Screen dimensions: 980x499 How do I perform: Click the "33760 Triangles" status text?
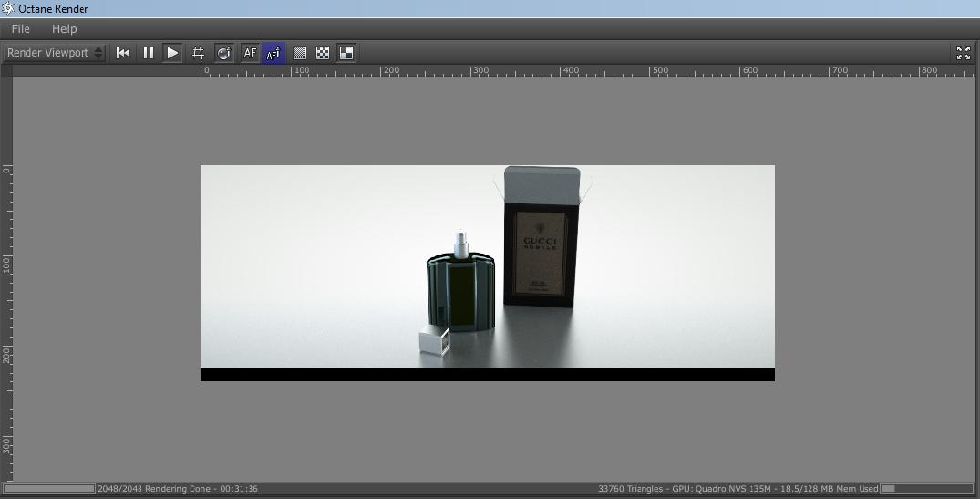[629, 488]
